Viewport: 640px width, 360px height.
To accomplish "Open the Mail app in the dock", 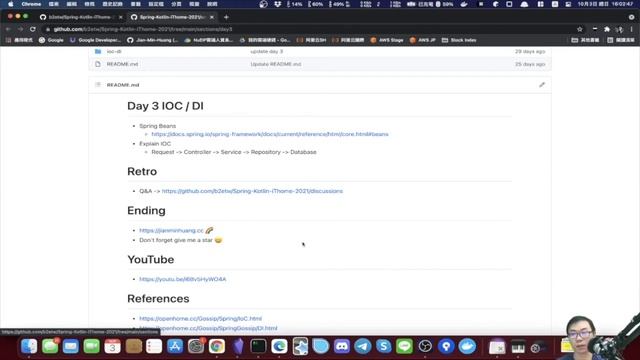I will [71, 347].
